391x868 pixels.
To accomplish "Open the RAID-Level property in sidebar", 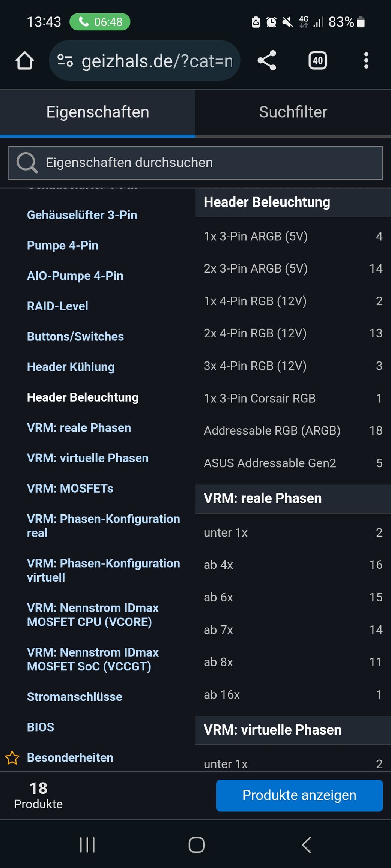I will tap(57, 306).
